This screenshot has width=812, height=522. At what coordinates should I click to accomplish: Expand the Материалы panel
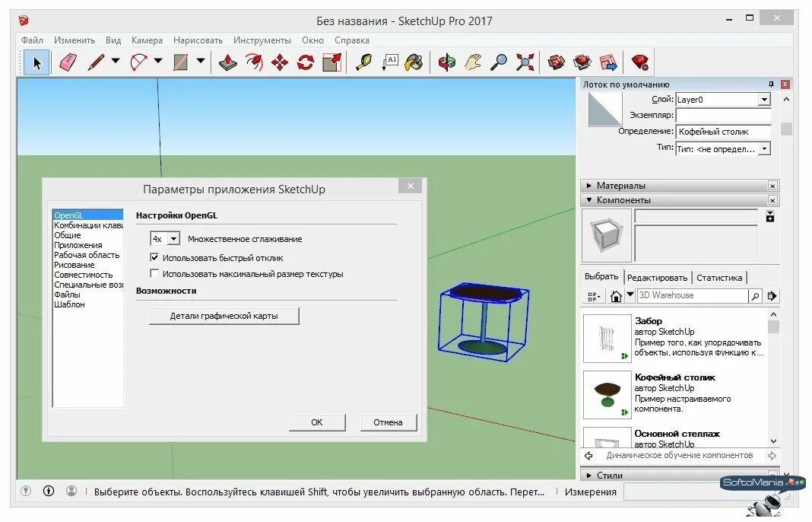[x=589, y=185]
